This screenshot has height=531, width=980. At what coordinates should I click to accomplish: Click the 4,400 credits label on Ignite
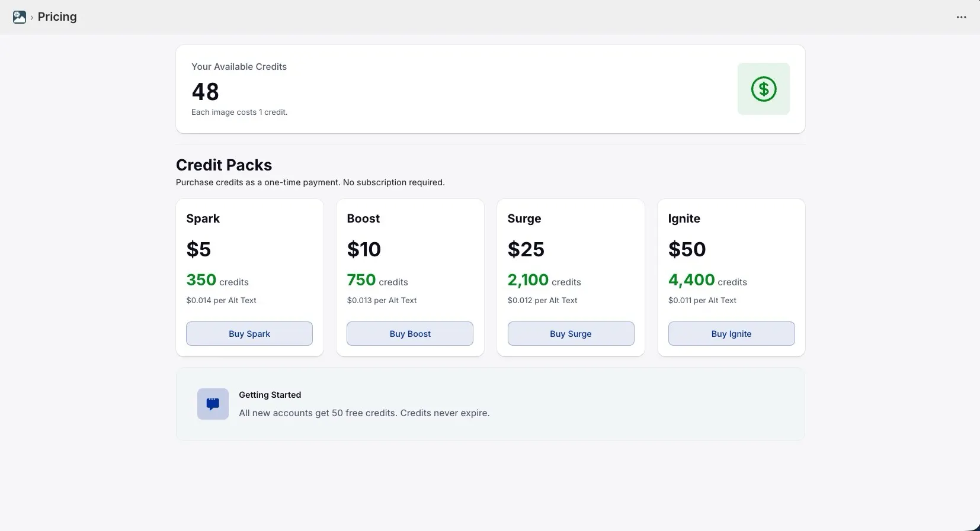707,280
